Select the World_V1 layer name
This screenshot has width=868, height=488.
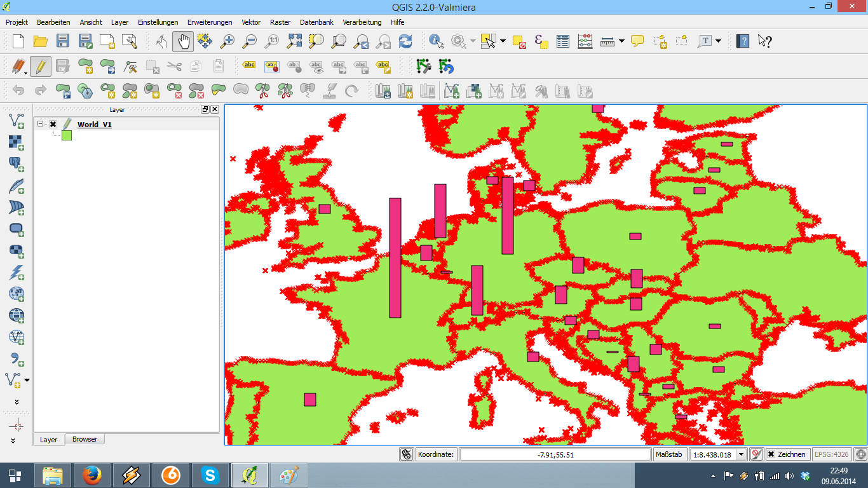click(94, 125)
